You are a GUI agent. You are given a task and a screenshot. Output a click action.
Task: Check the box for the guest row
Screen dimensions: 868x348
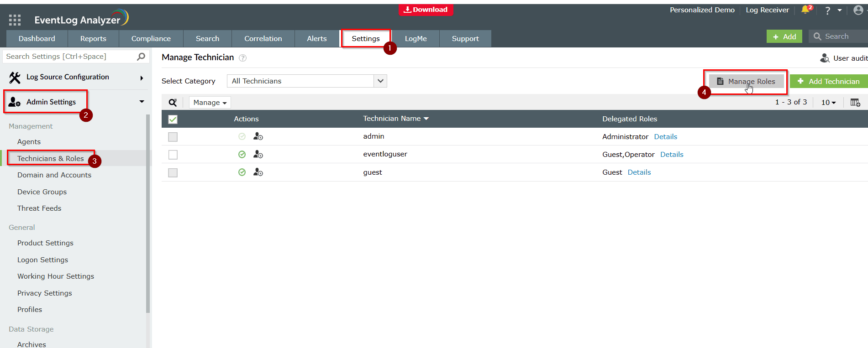(x=173, y=173)
